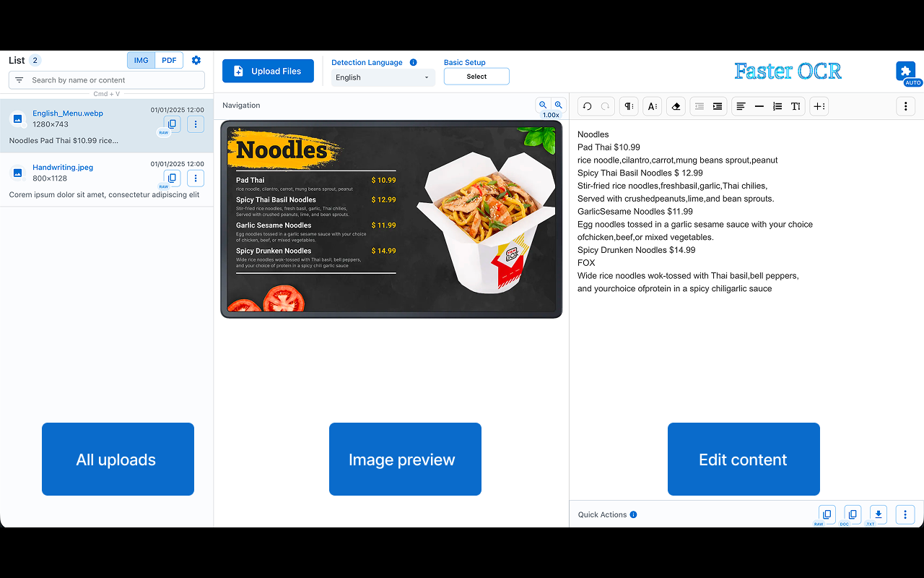Image resolution: width=924 pixels, height=578 pixels.
Task: Open more options for English_Menu.webp
Action: (x=195, y=124)
